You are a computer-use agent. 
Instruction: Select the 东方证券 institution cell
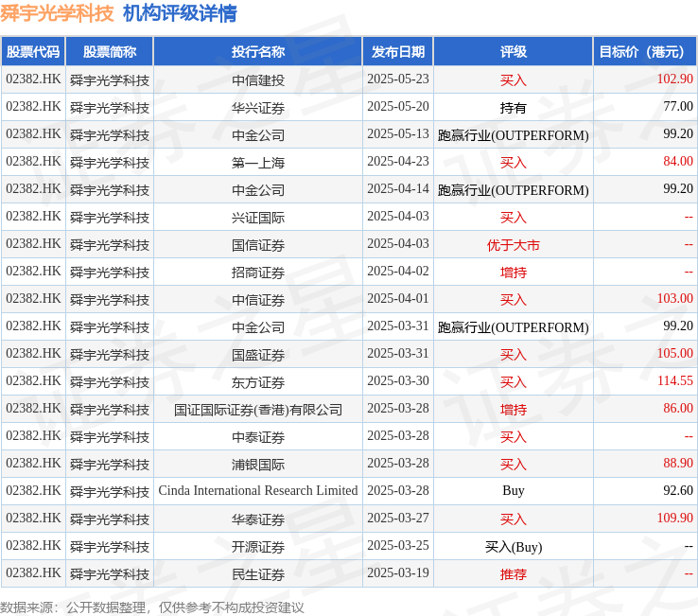coord(258,382)
